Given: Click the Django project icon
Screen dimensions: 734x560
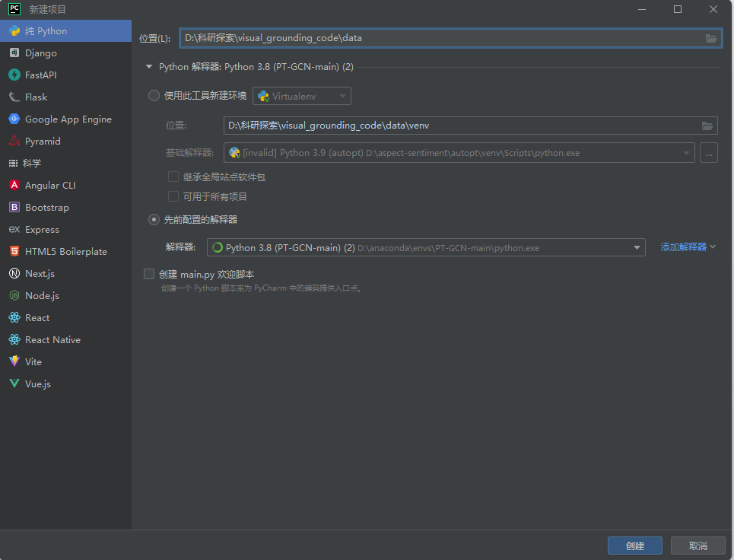Looking at the screenshot, I should pyautogui.click(x=14, y=53).
